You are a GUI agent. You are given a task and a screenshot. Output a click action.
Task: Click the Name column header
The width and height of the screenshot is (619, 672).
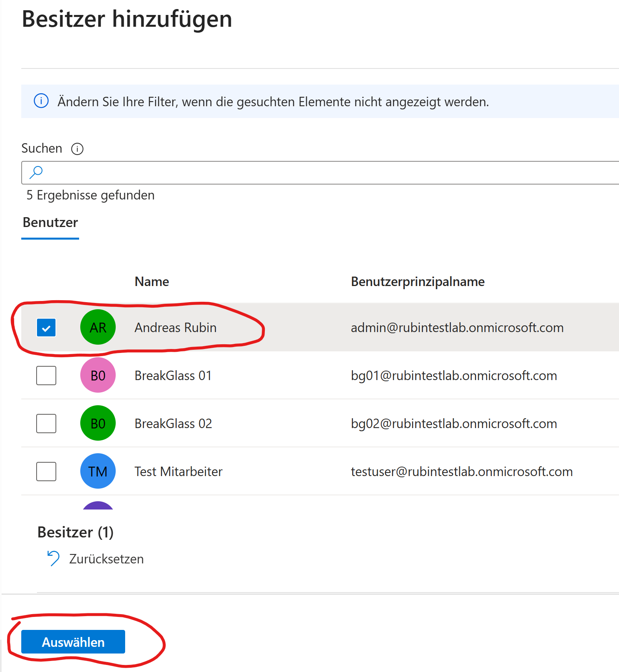point(152,282)
